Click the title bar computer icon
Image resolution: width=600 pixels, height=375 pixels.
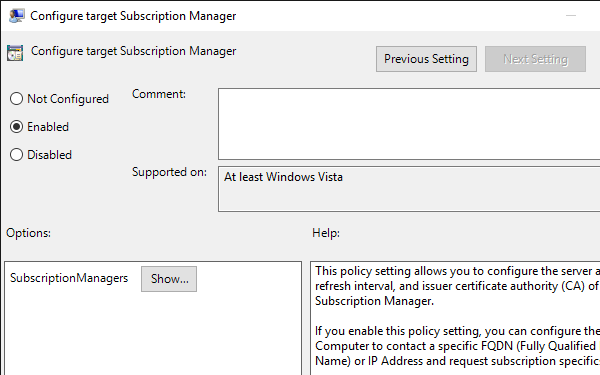pos(16,16)
